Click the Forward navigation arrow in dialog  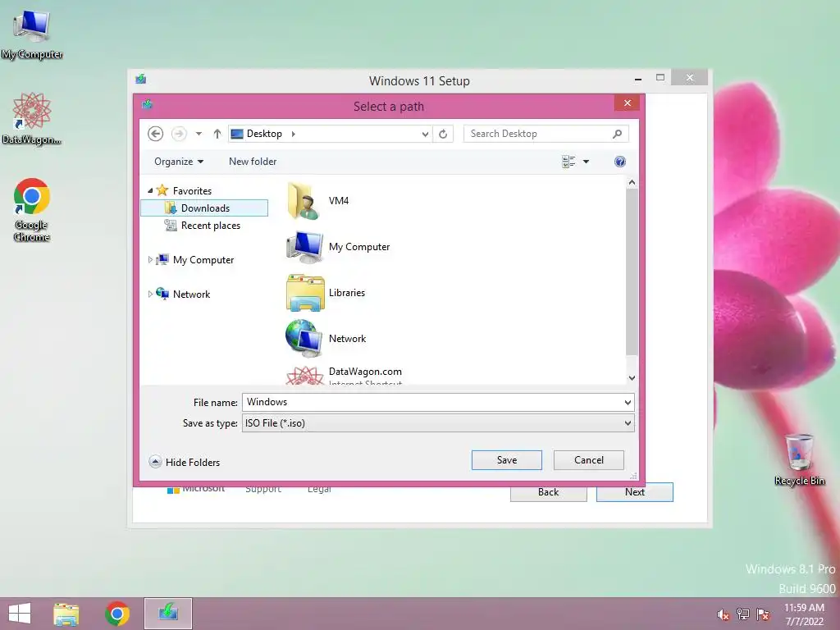pos(179,134)
